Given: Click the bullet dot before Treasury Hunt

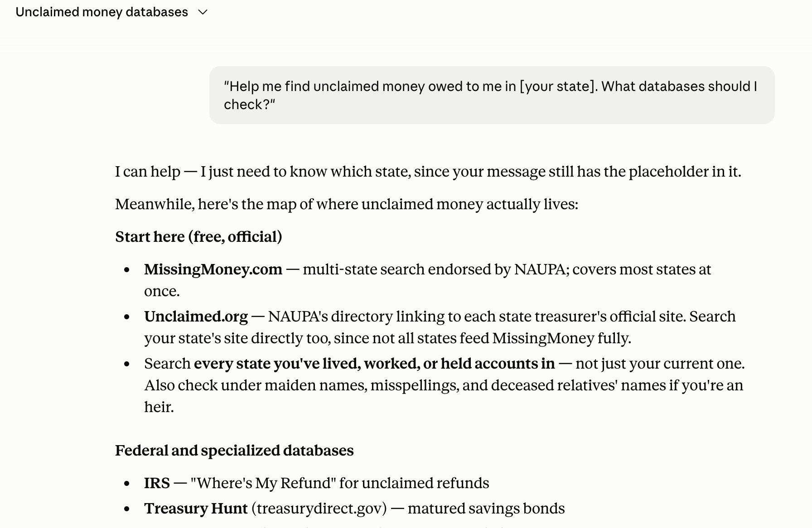Looking at the screenshot, I should (127, 509).
